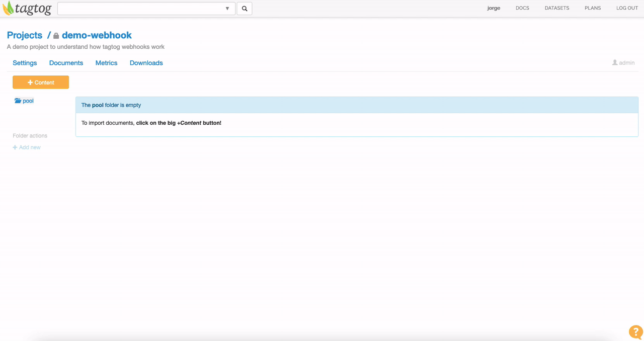Click the admin user role label

(x=623, y=63)
